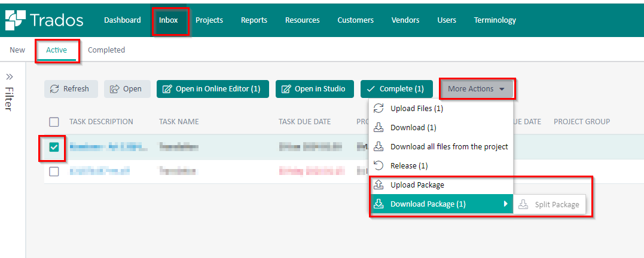Sort by TASK DUE DATE column
Image resolution: width=644 pixels, height=258 pixels.
(x=305, y=122)
